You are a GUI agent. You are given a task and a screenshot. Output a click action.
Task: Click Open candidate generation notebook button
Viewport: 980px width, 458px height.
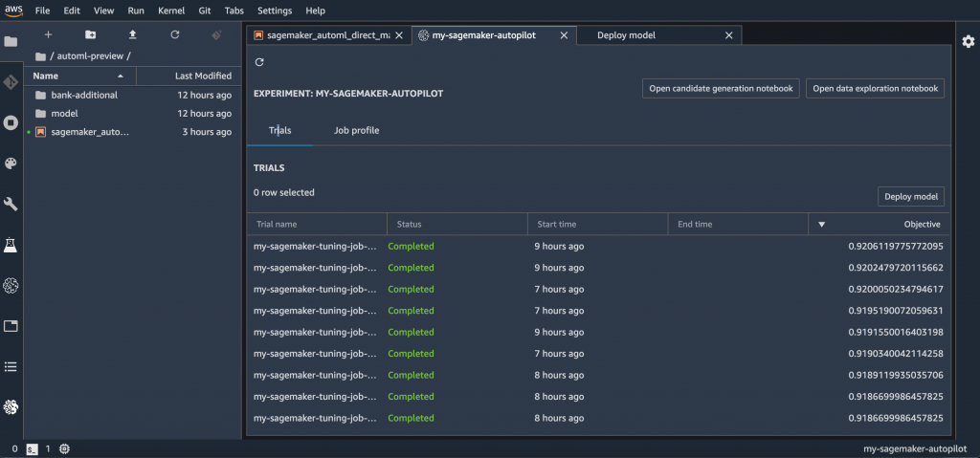[x=721, y=89]
